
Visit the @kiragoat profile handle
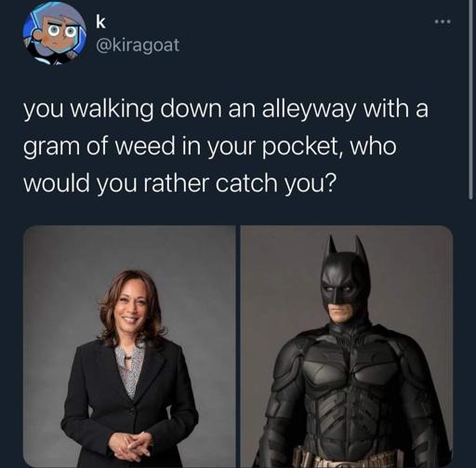tap(138, 46)
